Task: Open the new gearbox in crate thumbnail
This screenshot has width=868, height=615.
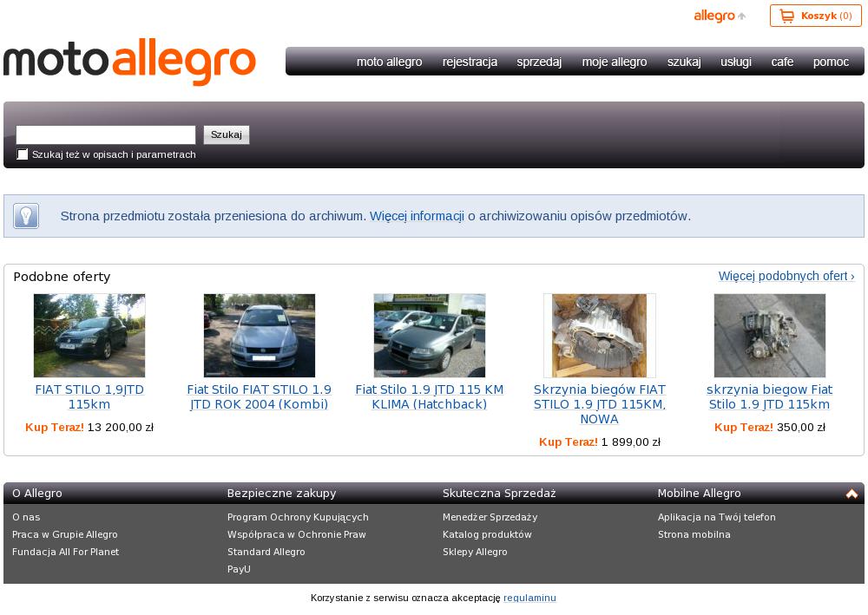Action: click(600, 336)
